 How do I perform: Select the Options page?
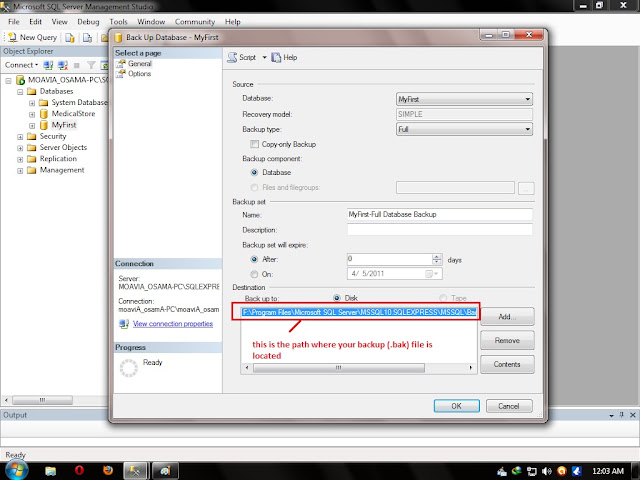[x=139, y=74]
